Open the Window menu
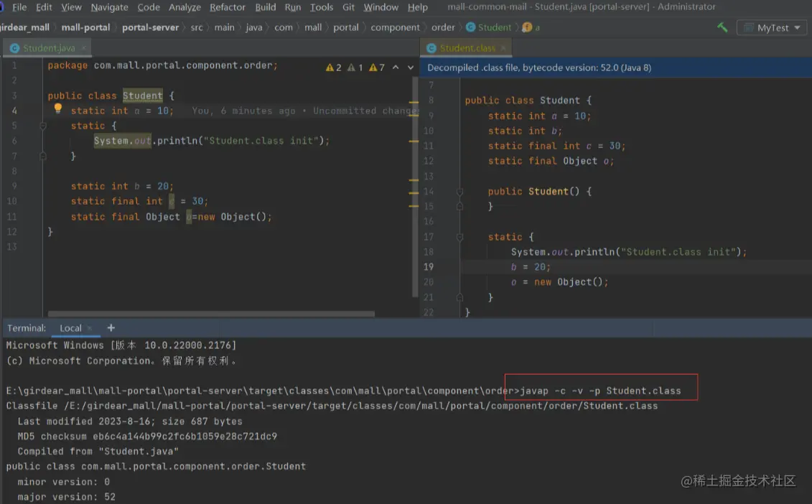The image size is (812, 504). [381, 7]
